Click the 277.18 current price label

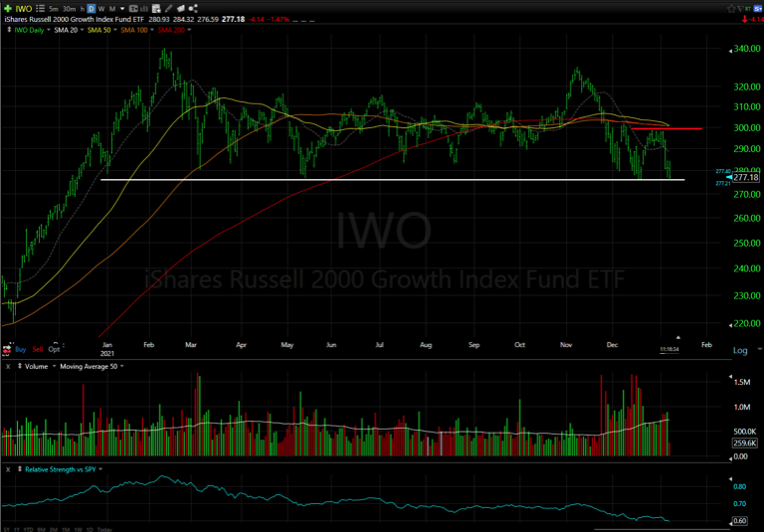746,177
